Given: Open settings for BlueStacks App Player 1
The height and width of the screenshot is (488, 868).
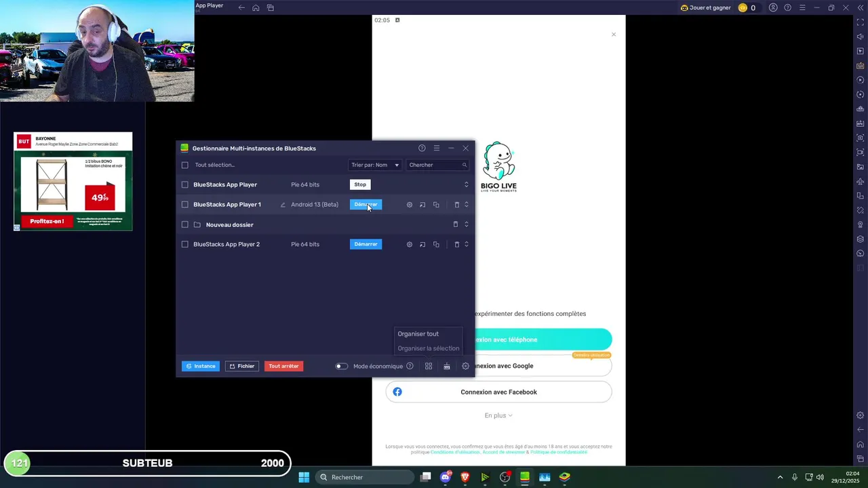Looking at the screenshot, I should coord(409,205).
